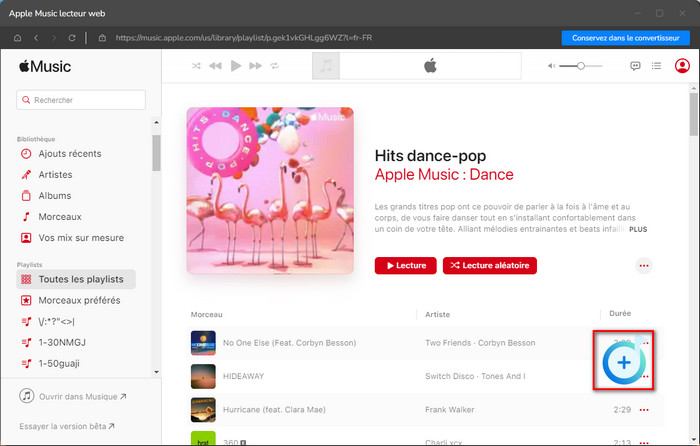Expand description with PLUS
The height and width of the screenshot is (446, 700).
638,229
